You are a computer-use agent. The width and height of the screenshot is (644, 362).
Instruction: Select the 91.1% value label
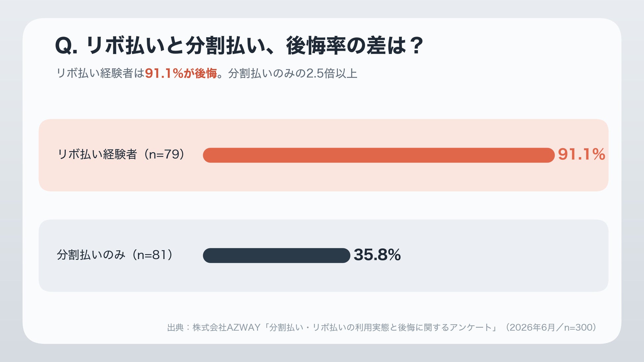pos(581,154)
